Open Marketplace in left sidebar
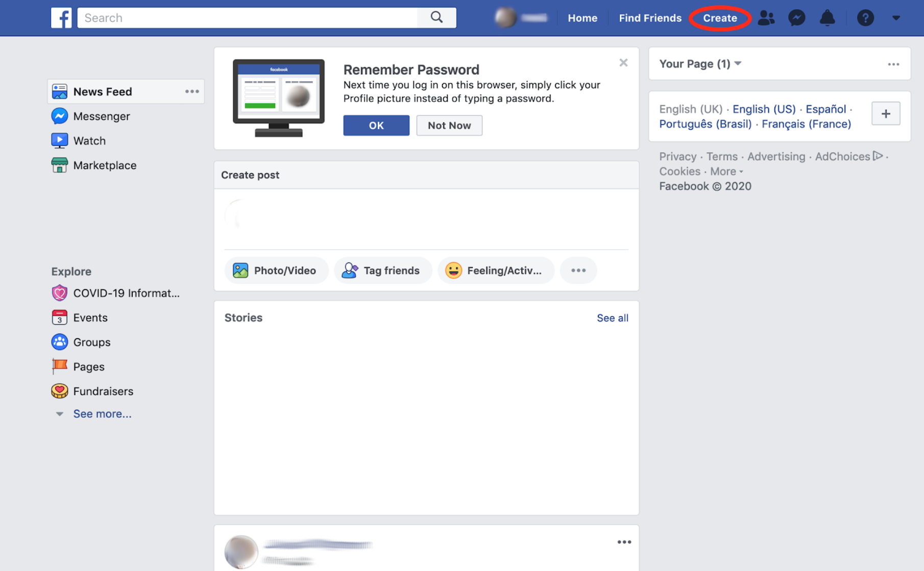924x571 pixels. (x=105, y=165)
